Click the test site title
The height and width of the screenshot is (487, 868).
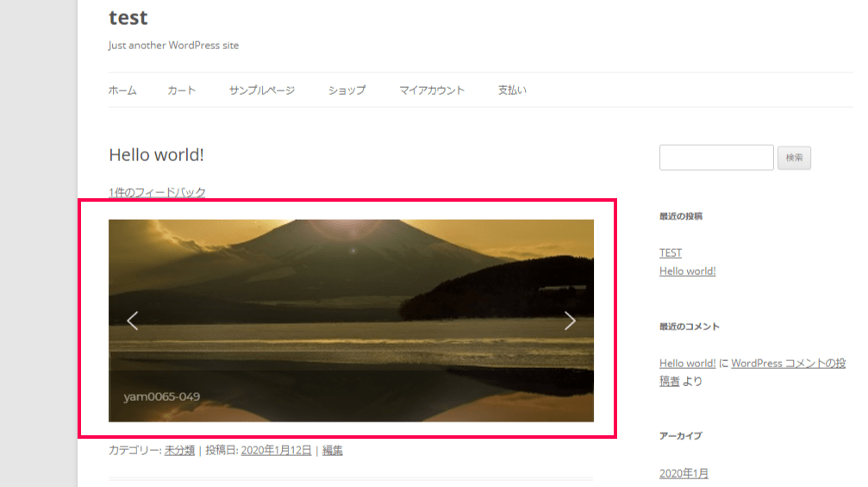click(128, 18)
